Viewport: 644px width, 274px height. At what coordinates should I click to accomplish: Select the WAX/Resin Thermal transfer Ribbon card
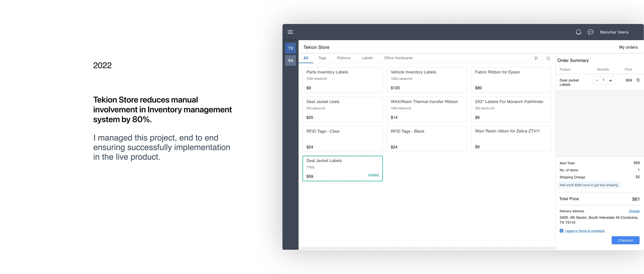(x=427, y=109)
